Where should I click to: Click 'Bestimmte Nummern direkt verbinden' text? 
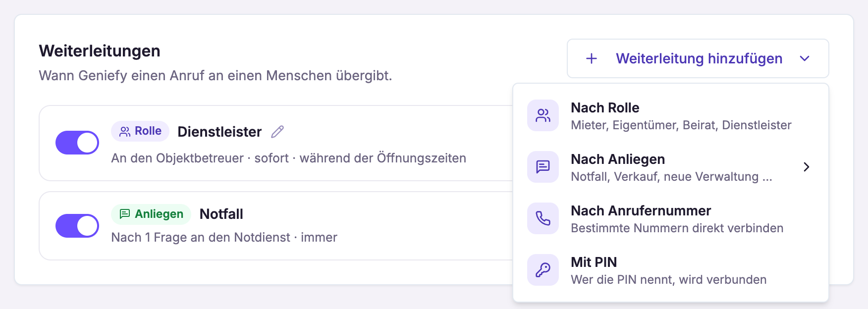click(677, 228)
